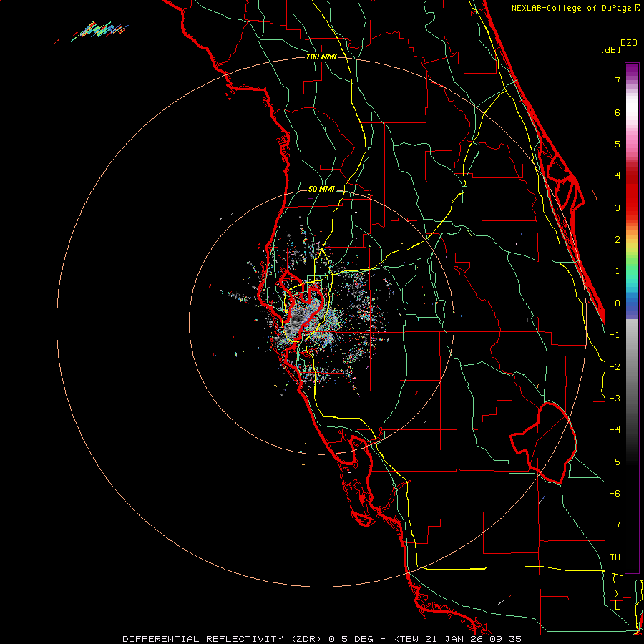Screen dimensions: 644x644
Task: Click the color scale value 4
Action: [x=618, y=176]
